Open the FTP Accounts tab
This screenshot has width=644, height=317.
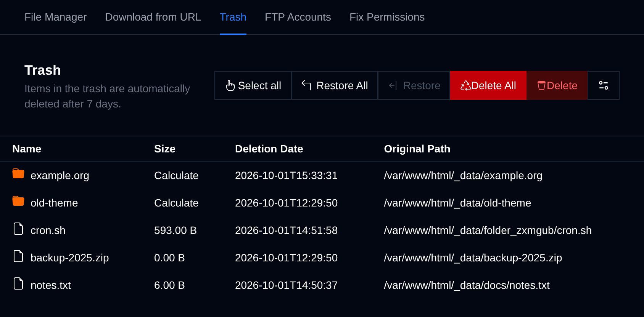(x=298, y=17)
